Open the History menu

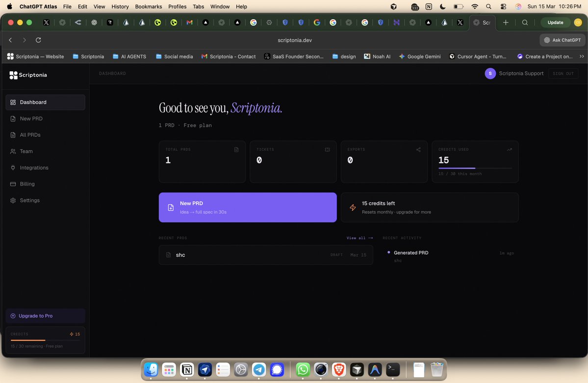point(120,6)
